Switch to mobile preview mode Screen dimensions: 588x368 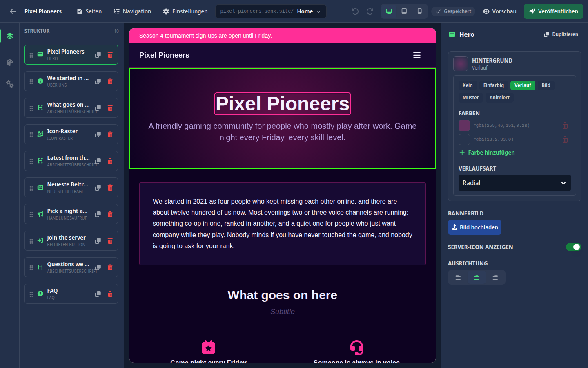419,11
